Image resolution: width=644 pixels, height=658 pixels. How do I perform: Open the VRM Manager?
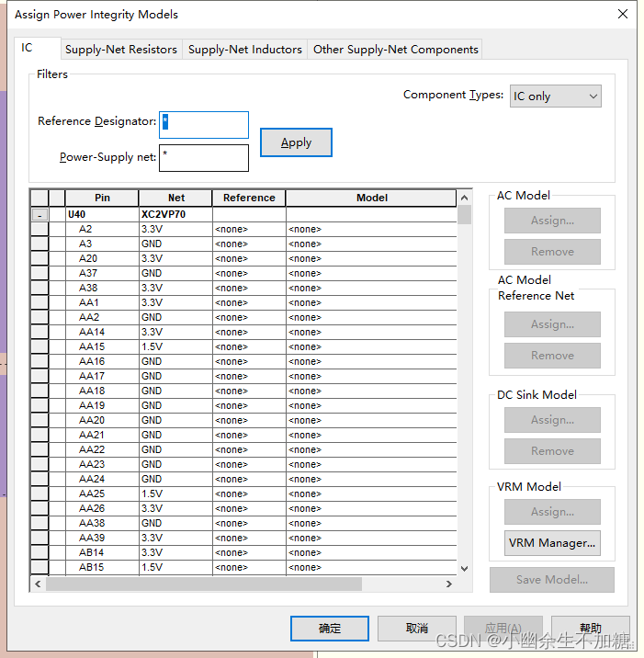(552, 543)
